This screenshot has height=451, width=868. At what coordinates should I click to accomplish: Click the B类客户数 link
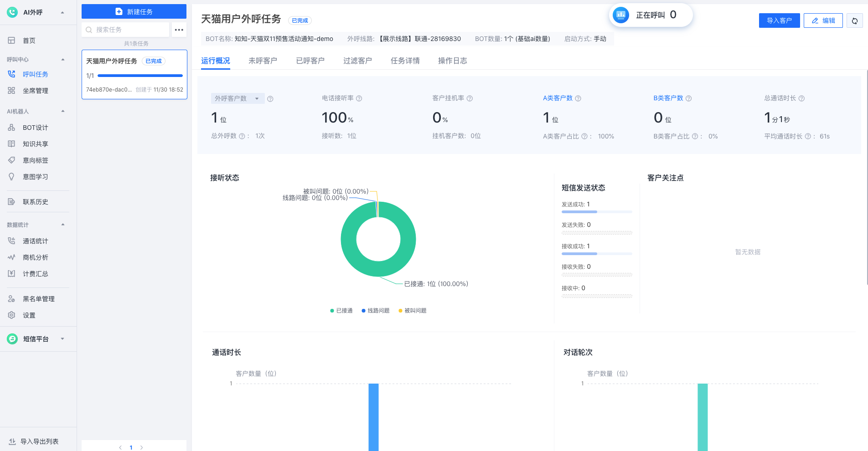668,98
